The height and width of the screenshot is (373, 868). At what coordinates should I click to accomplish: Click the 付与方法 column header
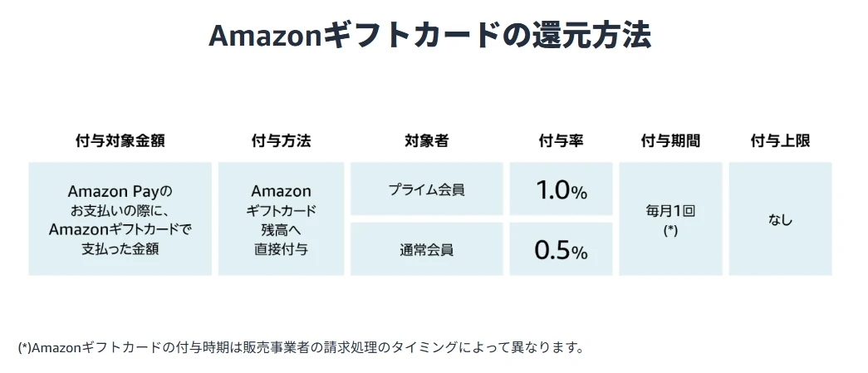(281, 140)
